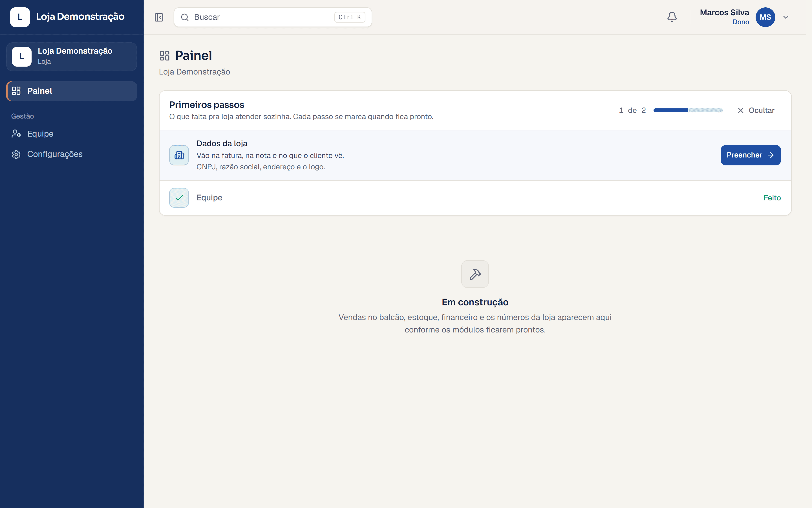Viewport: 812px width, 508px height.
Task: Click the Equipe step row label
Action: [209, 198]
